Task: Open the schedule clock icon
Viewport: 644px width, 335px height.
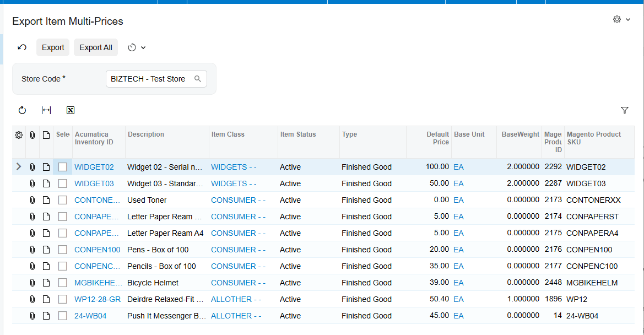Action: (132, 47)
